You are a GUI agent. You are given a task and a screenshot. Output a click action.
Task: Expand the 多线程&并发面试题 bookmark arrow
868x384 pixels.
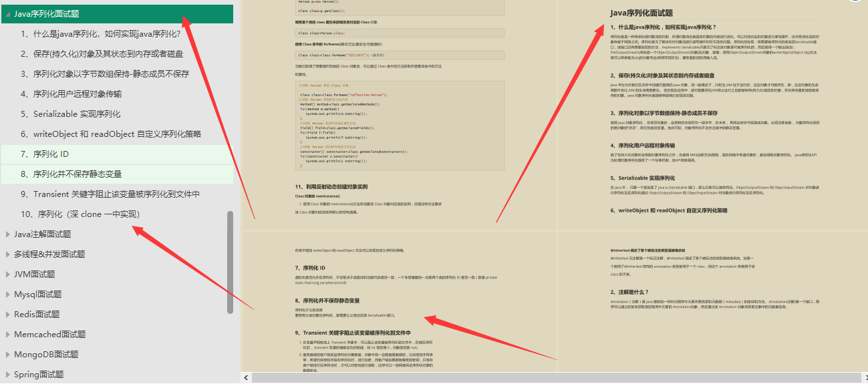tap(7, 254)
